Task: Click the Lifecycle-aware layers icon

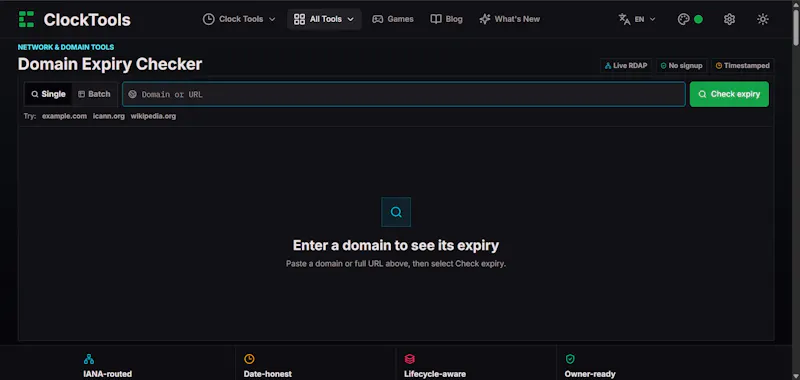Action: 410,359
